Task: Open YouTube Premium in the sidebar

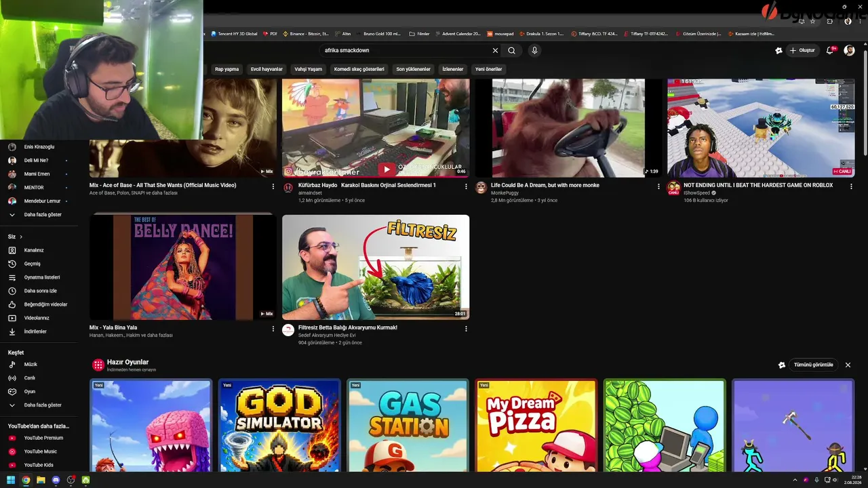Action: (38, 438)
